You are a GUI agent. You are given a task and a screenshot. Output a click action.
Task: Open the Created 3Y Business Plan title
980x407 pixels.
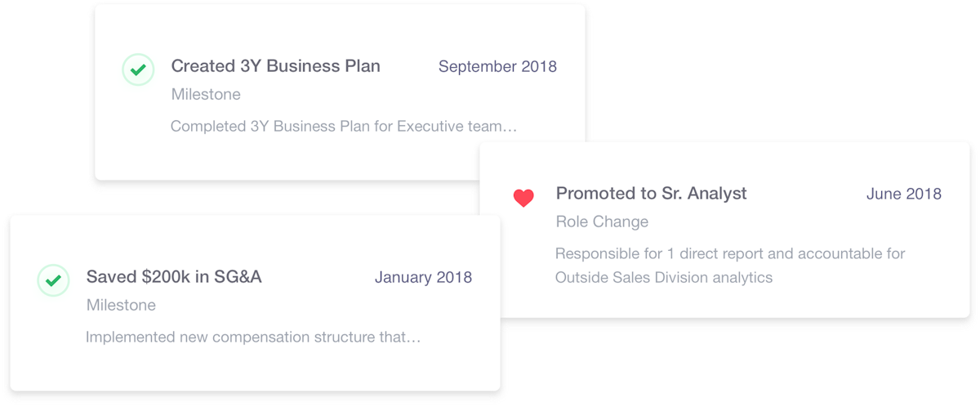click(275, 66)
